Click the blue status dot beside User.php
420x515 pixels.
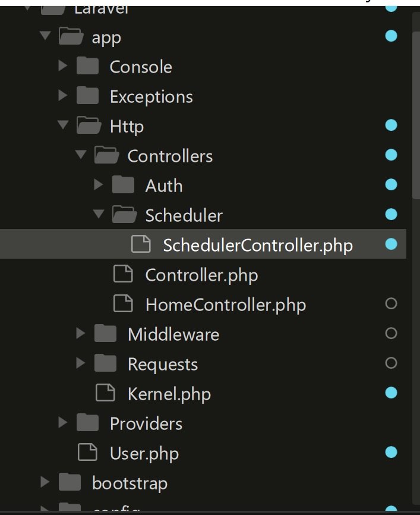pos(391,453)
